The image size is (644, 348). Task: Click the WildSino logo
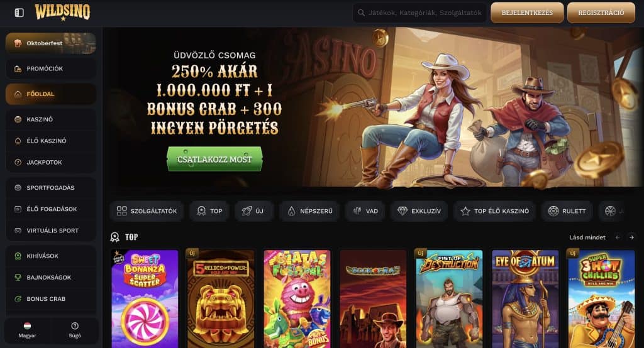62,13
